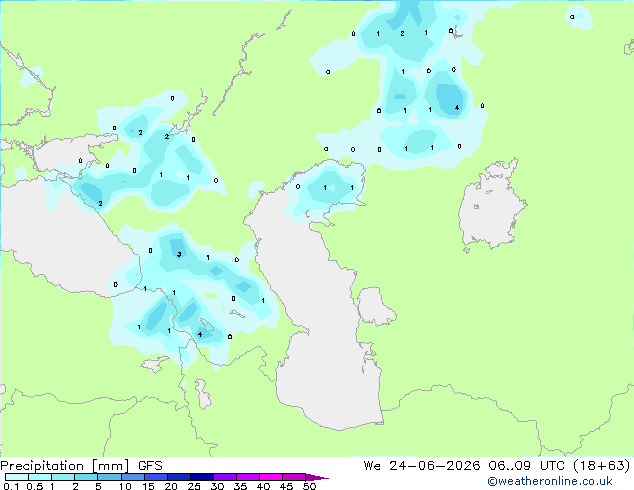The width and height of the screenshot is (634, 490).
Task: Click the legend tick label '0.1'
Action: 11,486
